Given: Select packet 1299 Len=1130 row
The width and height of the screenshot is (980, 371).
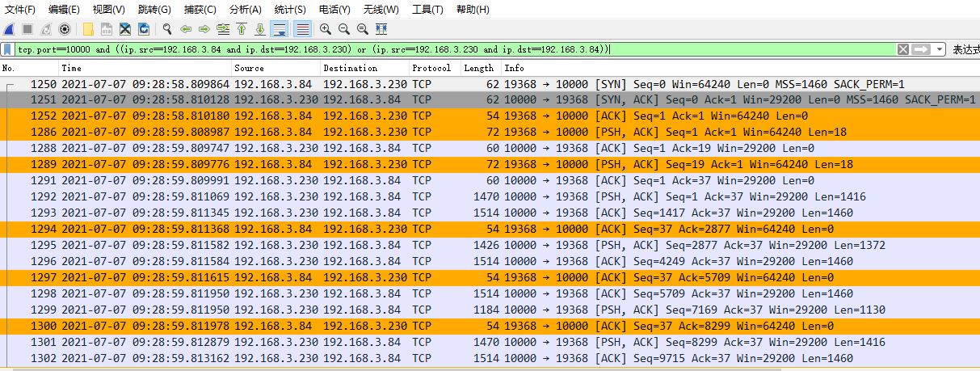Looking at the screenshot, I should coord(490,310).
